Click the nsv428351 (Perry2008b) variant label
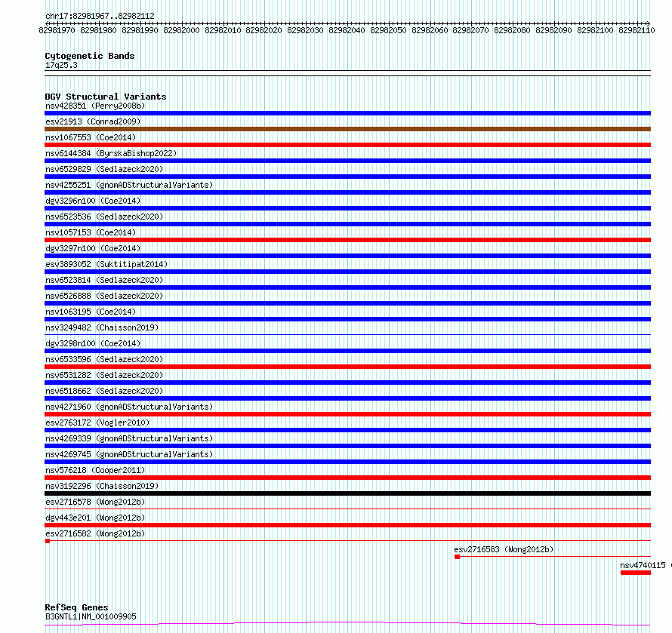672x633 pixels. 95,106
